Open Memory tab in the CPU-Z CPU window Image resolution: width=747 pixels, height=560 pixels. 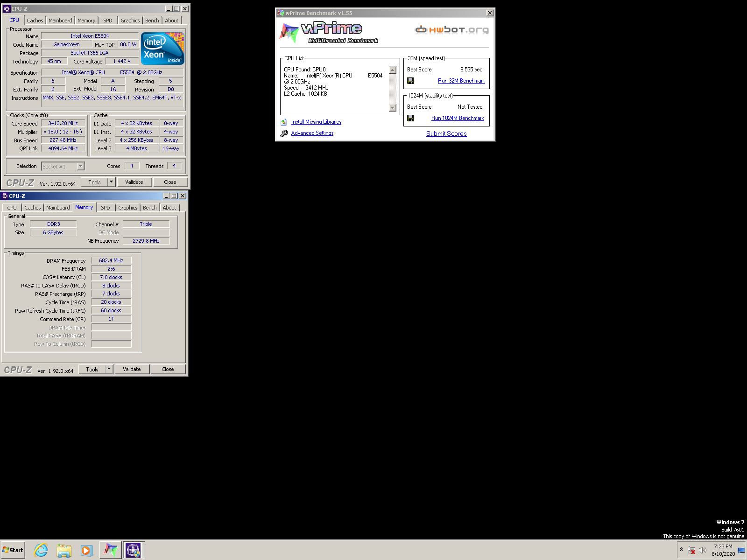pos(86,21)
